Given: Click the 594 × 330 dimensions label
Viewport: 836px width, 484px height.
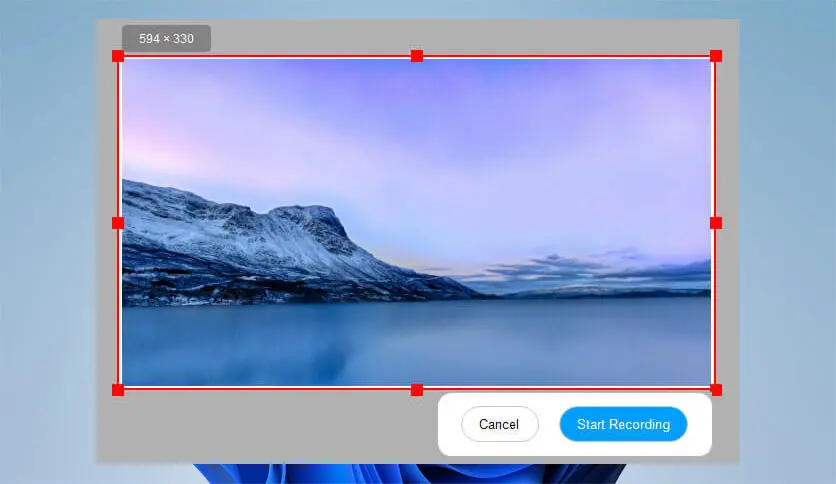Looking at the screenshot, I should 166,38.
